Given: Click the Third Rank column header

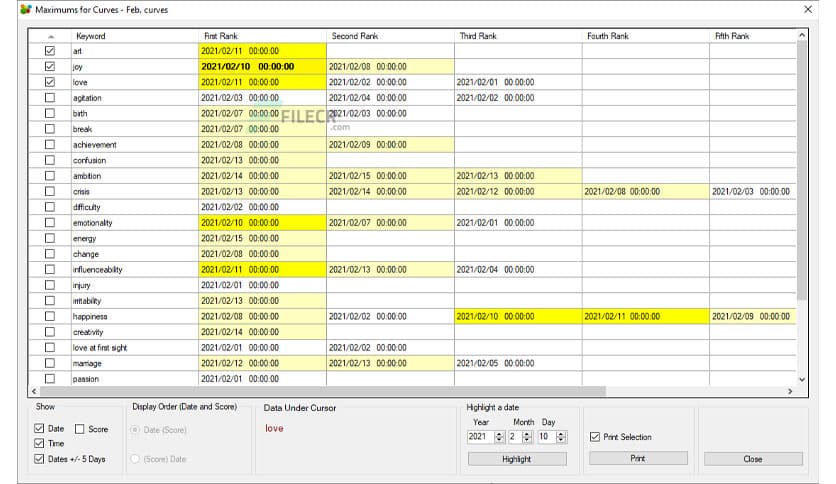Looking at the screenshot, I should (x=518, y=36).
